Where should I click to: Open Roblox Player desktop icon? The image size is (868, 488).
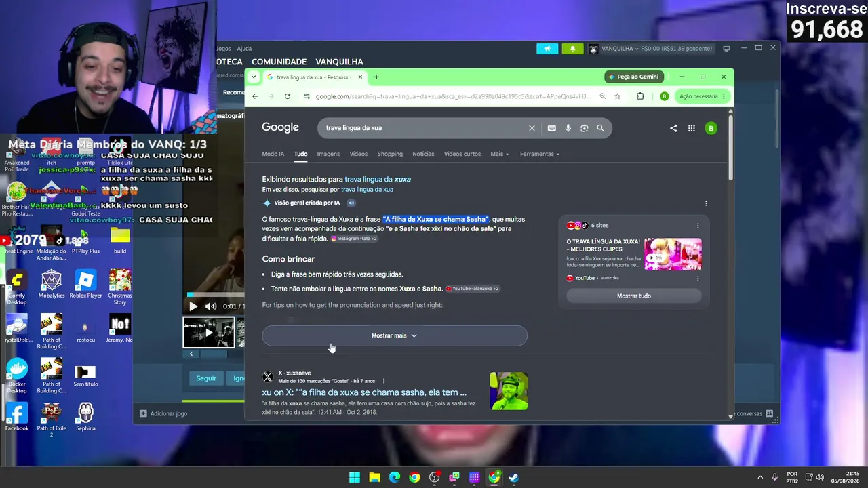85,284
